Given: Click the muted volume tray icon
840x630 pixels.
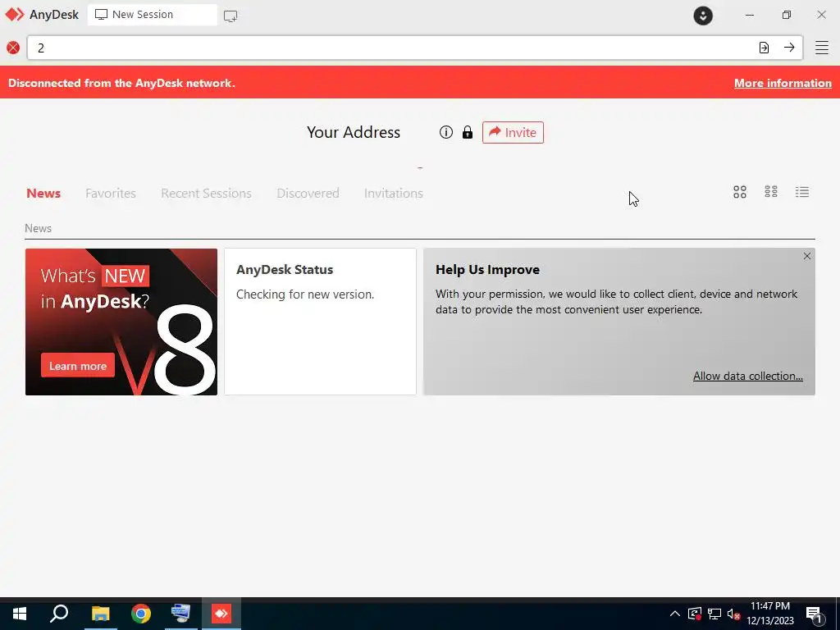Looking at the screenshot, I should click(733, 614).
